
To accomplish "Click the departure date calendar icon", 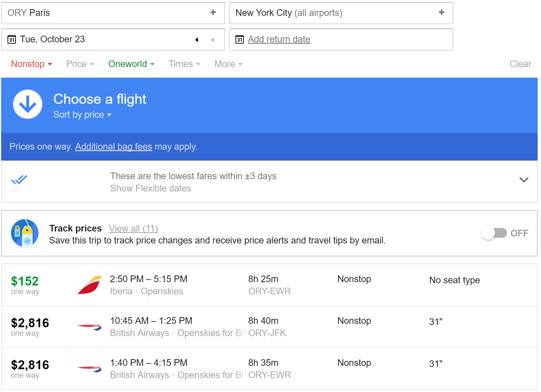I will coord(12,40).
